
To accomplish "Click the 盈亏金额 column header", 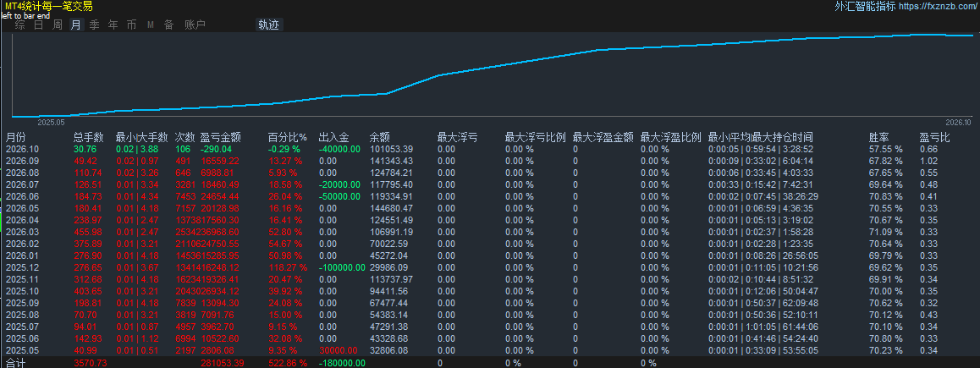I will [221, 137].
